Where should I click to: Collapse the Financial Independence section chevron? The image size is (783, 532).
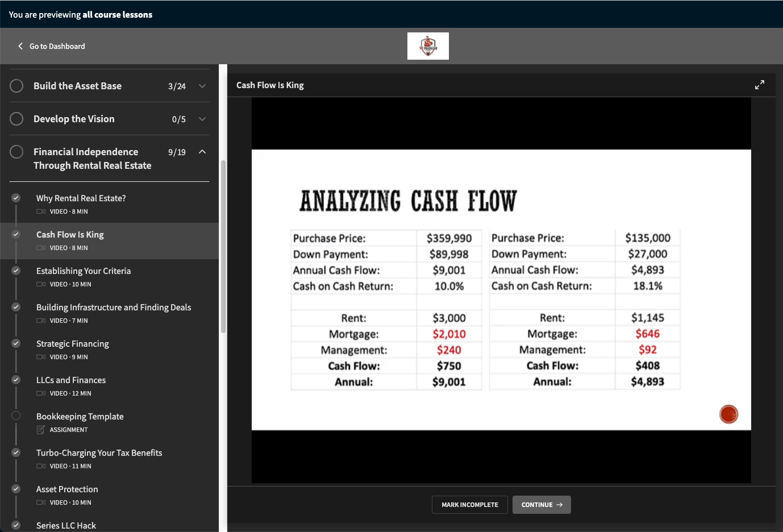click(x=202, y=152)
